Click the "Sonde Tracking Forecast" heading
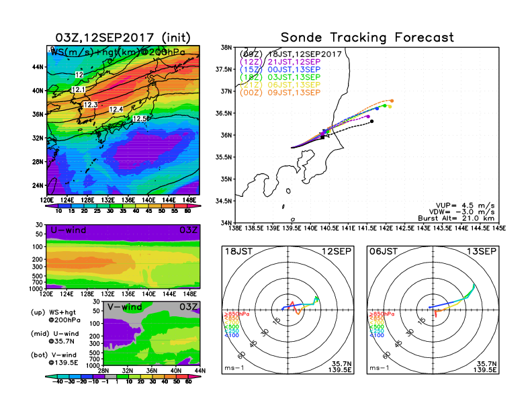The width and height of the screenshot is (532, 411). pos(367,38)
